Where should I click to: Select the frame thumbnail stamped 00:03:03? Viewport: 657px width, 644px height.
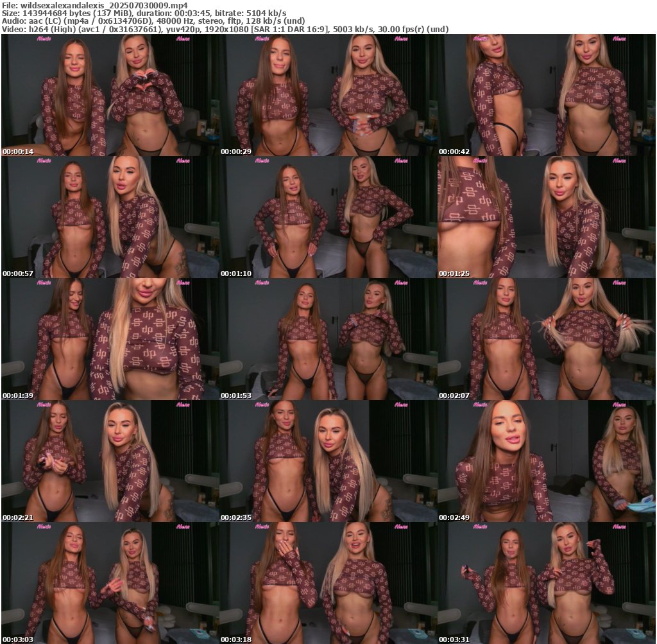[x=110, y=583]
